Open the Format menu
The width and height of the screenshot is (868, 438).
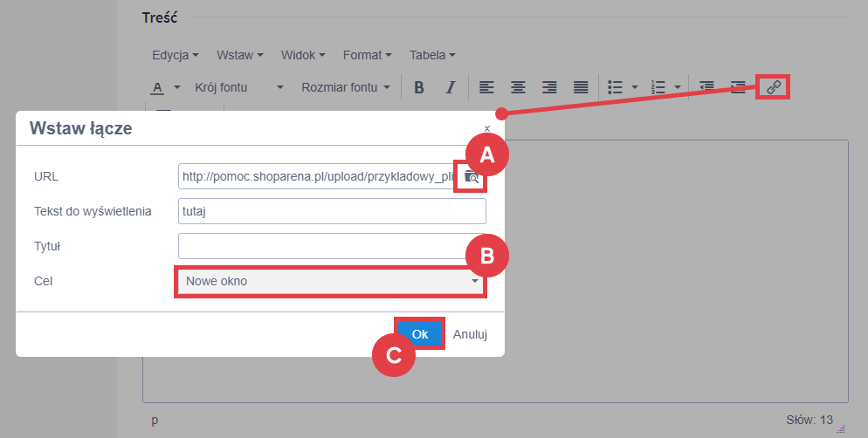click(x=367, y=55)
